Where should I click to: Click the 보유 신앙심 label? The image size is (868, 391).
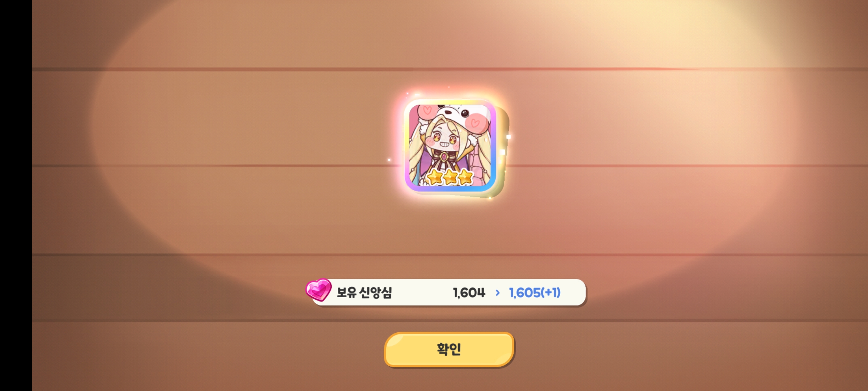(x=364, y=293)
